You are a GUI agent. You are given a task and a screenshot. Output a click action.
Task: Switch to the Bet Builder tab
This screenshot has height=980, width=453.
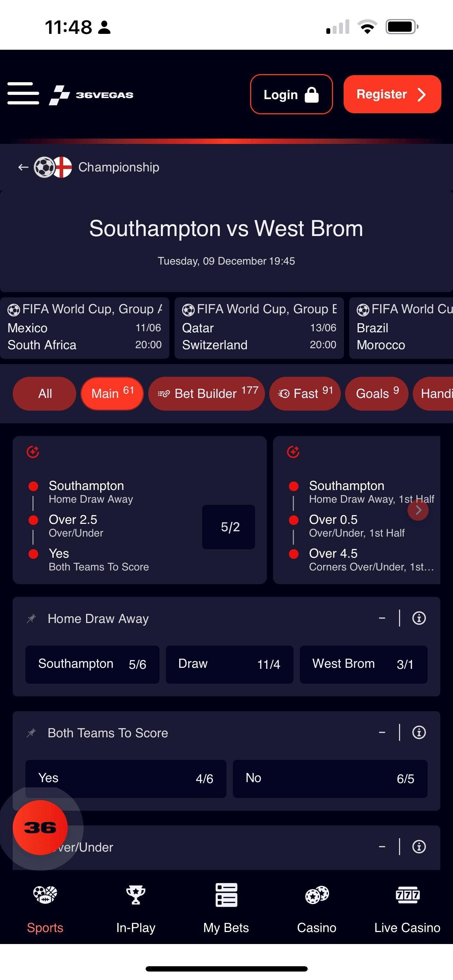206,393
